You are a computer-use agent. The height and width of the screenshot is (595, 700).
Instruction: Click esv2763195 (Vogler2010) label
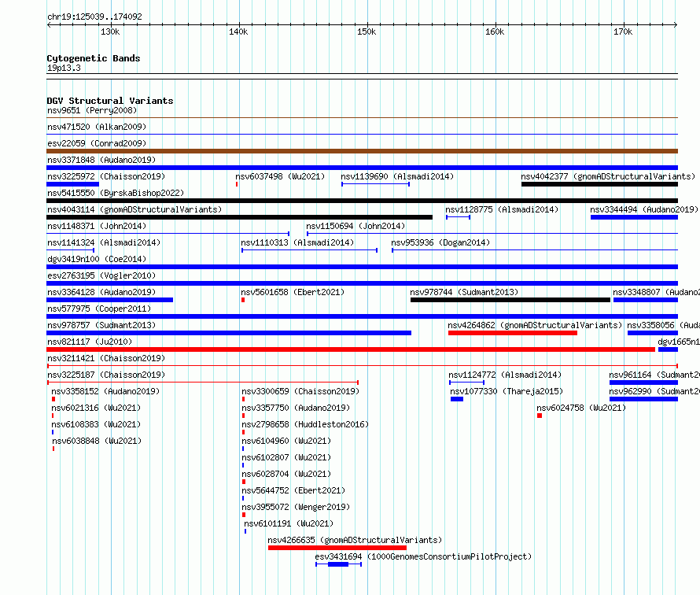pos(101,275)
